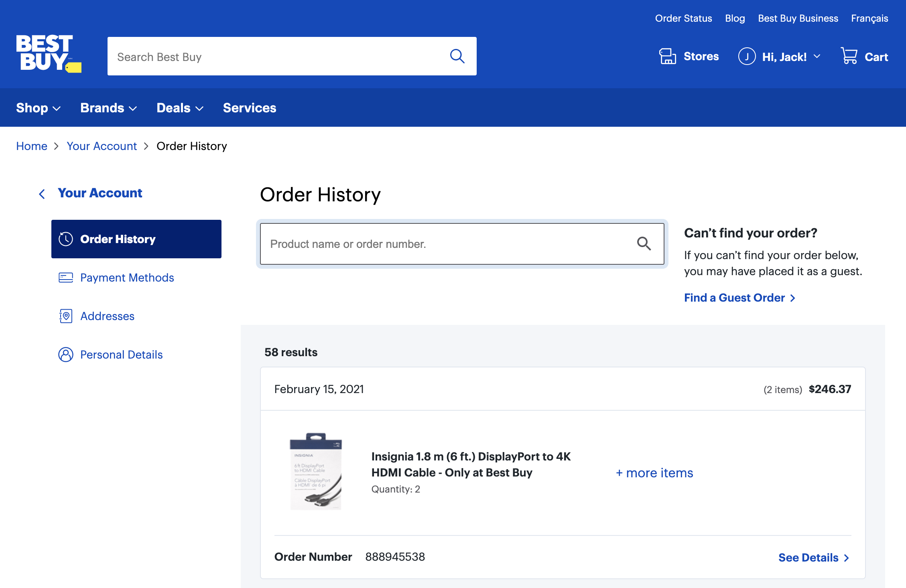This screenshot has height=588, width=906.
Task: Expand the Brands dropdown
Action: click(108, 108)
